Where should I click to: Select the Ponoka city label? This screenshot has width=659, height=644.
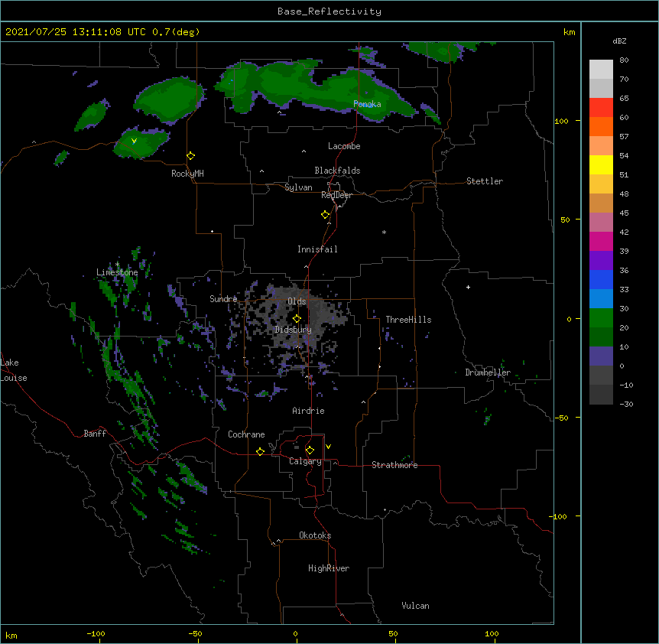pos(367,104)
